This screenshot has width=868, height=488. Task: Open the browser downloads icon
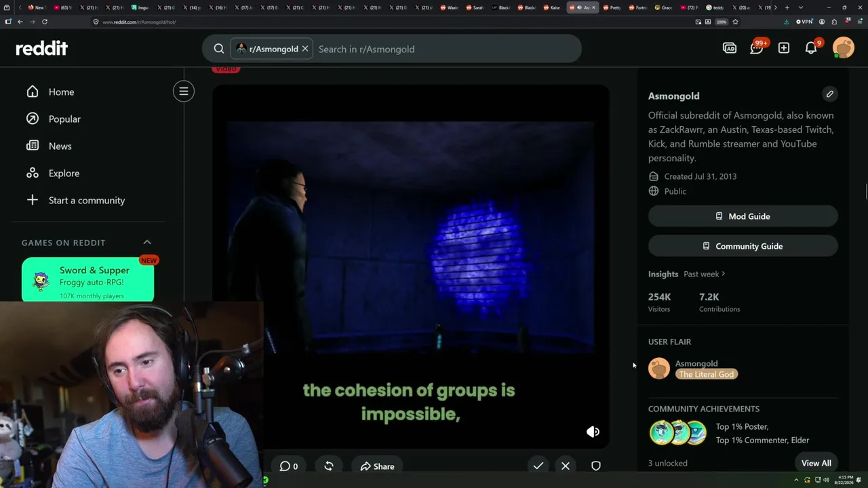tap(786, 22)
